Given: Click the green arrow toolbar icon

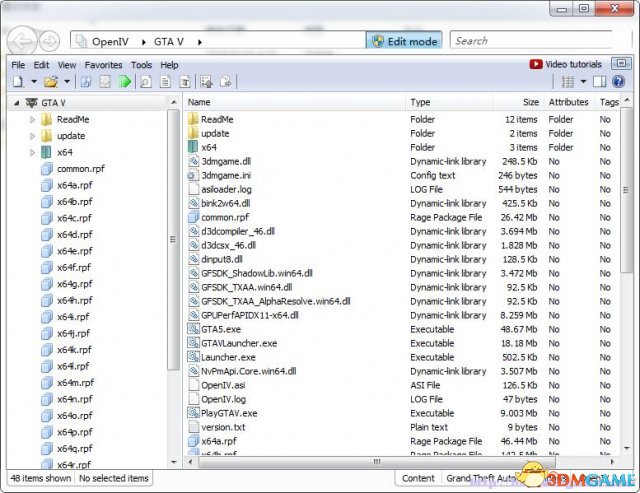Looking at the screenshot, I should pos(124,82).
